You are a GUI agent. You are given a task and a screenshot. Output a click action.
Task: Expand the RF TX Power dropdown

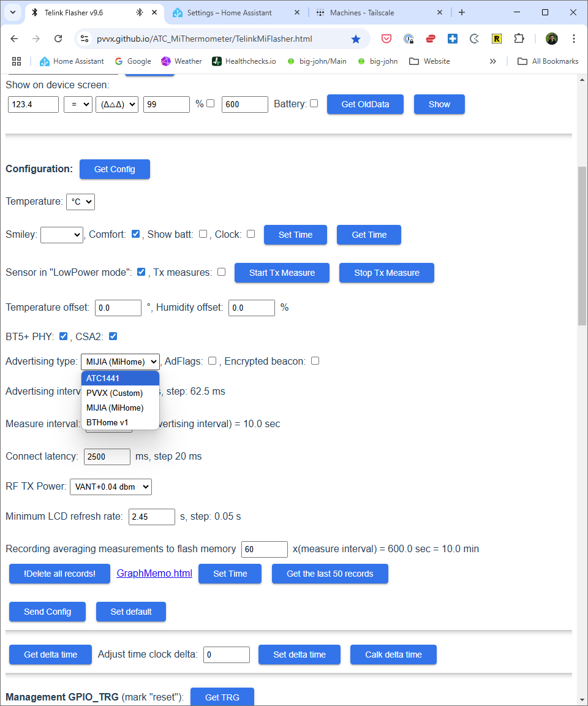click(x=111, y=487)
